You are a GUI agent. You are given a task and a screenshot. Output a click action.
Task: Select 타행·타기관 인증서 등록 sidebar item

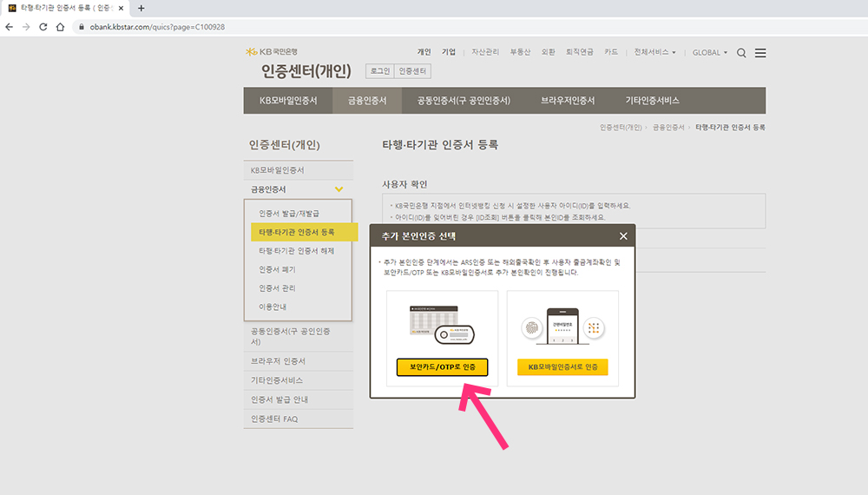[x=304, y=232]
